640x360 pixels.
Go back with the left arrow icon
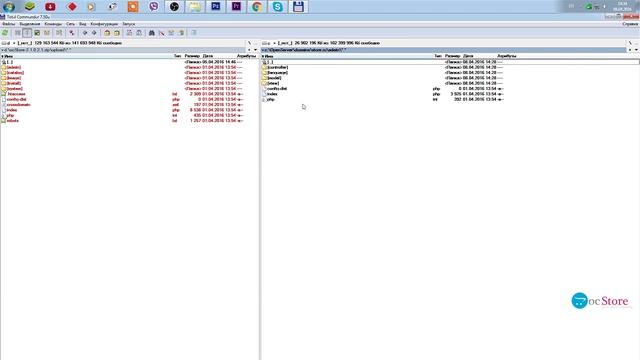coord(84,33)
